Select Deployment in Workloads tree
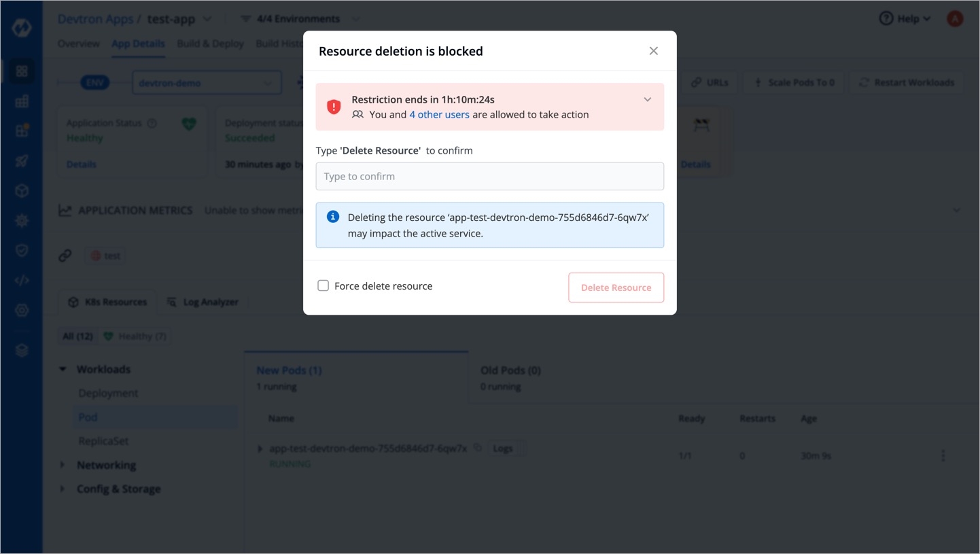Image resolution: width=980 pixels, height=554 pixels. (108, 393)
